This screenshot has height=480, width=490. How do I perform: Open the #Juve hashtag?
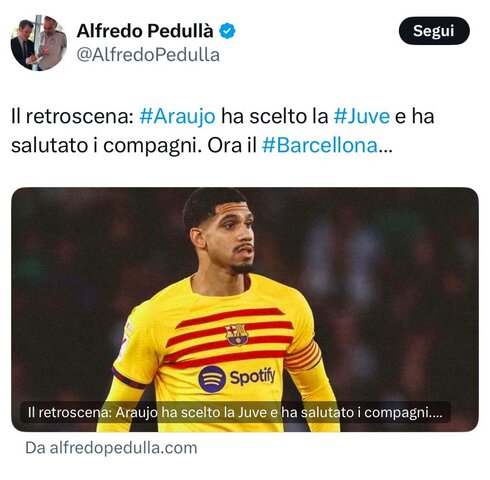coord(362,117)
